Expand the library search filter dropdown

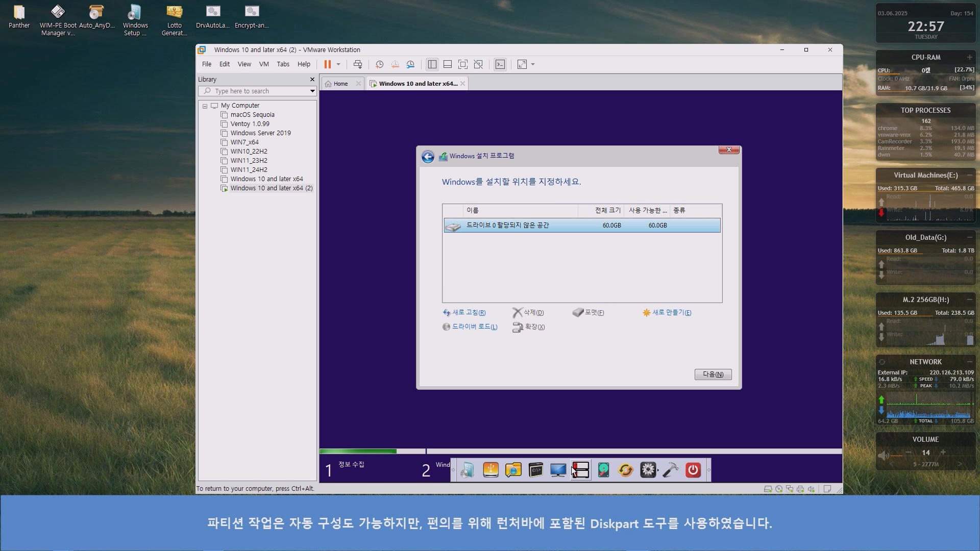312,91
